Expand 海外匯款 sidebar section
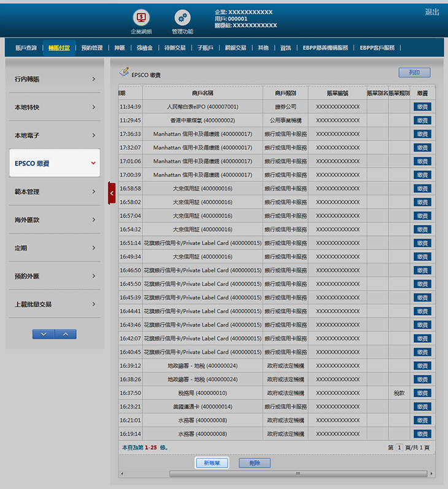 pyautogui.click(x=54, y=220)
